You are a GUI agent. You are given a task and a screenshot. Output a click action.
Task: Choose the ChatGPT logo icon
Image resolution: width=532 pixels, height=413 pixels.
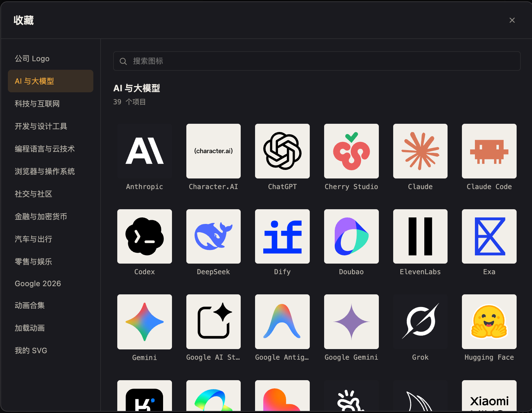(282, 151)
